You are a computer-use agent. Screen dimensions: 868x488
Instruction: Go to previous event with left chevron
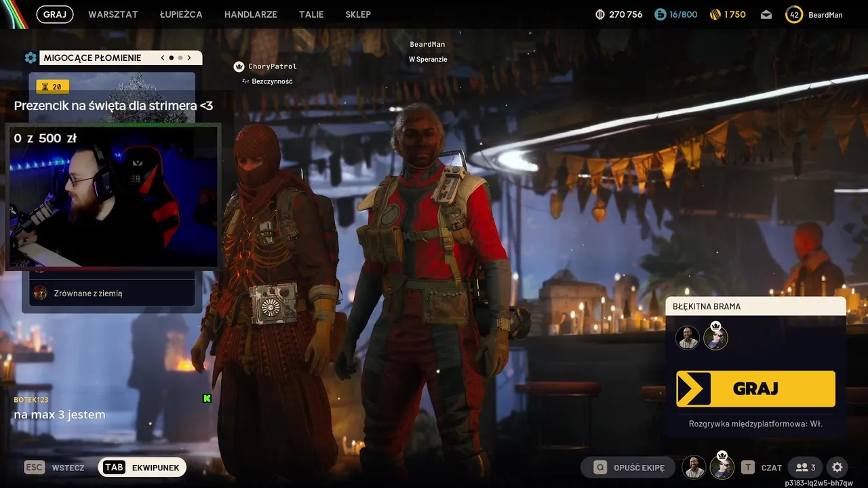coord(163,58)
